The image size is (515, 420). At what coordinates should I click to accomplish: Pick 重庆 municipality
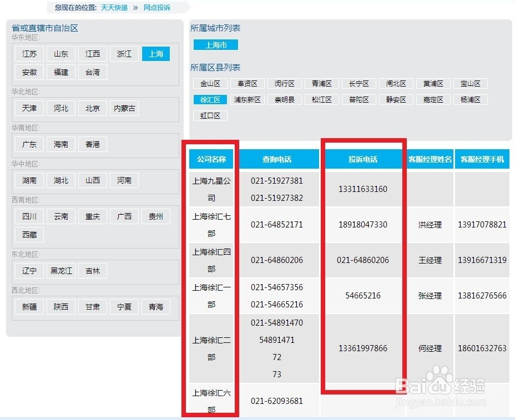[x=93, y=216]
